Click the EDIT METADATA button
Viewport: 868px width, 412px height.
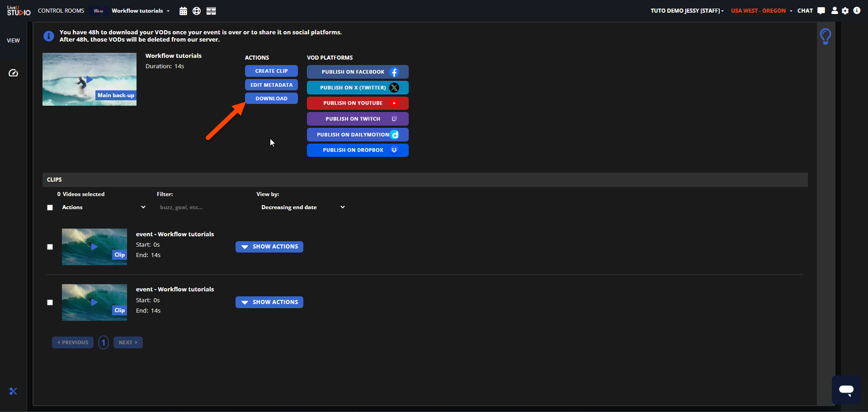click(x=271, y=85)
